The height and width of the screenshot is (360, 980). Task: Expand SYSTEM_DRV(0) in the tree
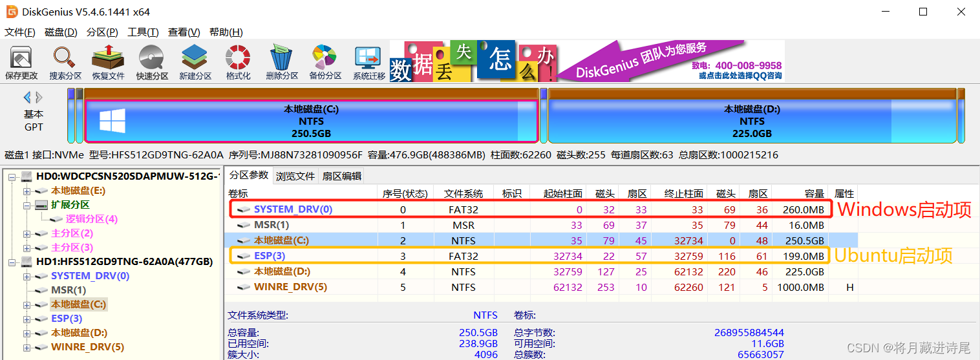[x=27, y=276]
